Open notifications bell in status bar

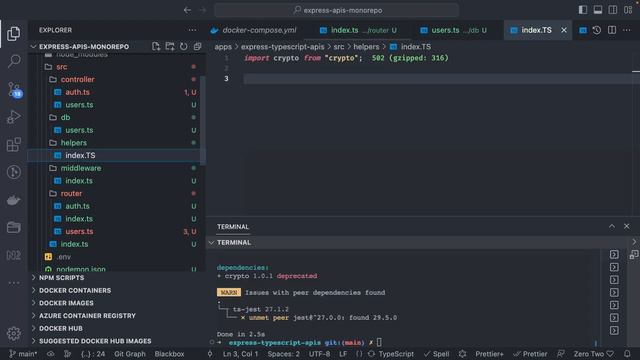(627, 354)
